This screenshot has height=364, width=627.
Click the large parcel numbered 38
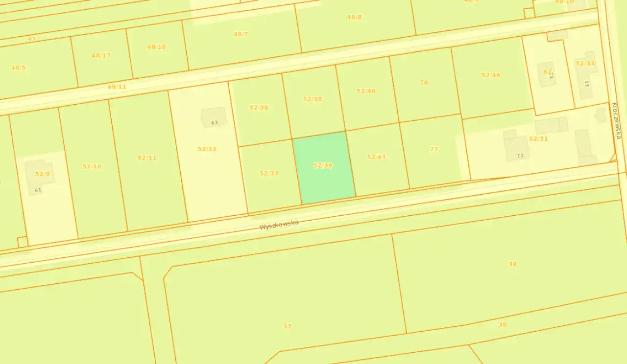[512, 264]
